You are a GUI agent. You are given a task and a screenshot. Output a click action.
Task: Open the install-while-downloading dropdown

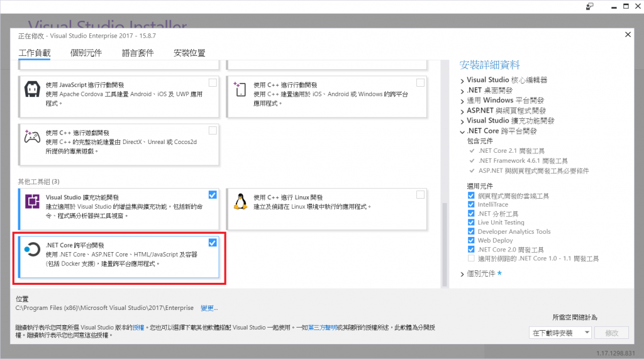click(560, 333)
